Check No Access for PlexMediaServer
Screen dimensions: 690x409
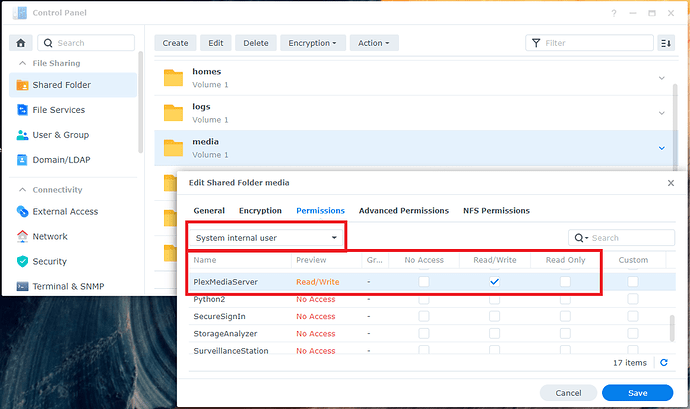(x=424, y=282)
